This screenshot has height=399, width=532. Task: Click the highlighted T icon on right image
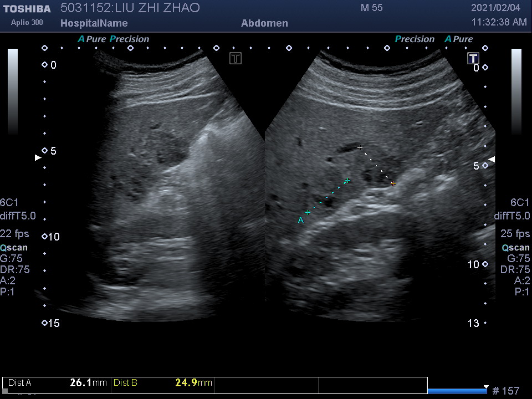click(473, 58)
